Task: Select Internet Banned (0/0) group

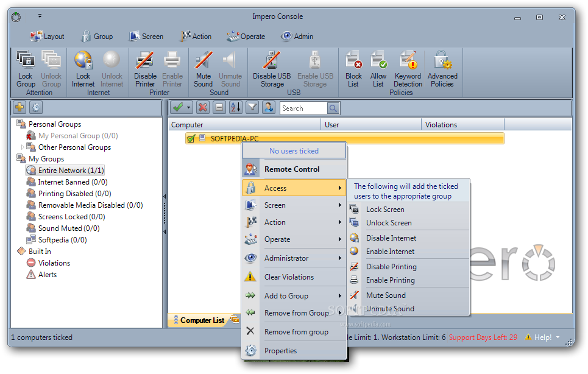Action: (67, 182)
